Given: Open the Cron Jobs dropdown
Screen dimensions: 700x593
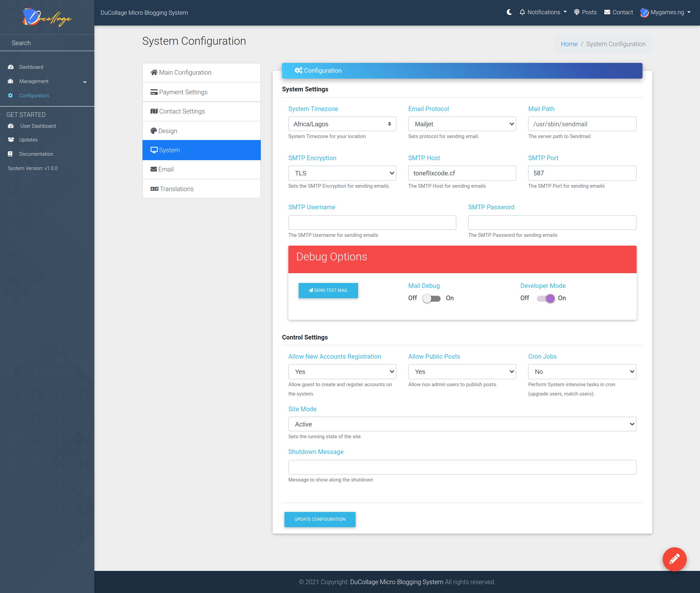Looking at the screenshot, I should (x=582, y=371).
